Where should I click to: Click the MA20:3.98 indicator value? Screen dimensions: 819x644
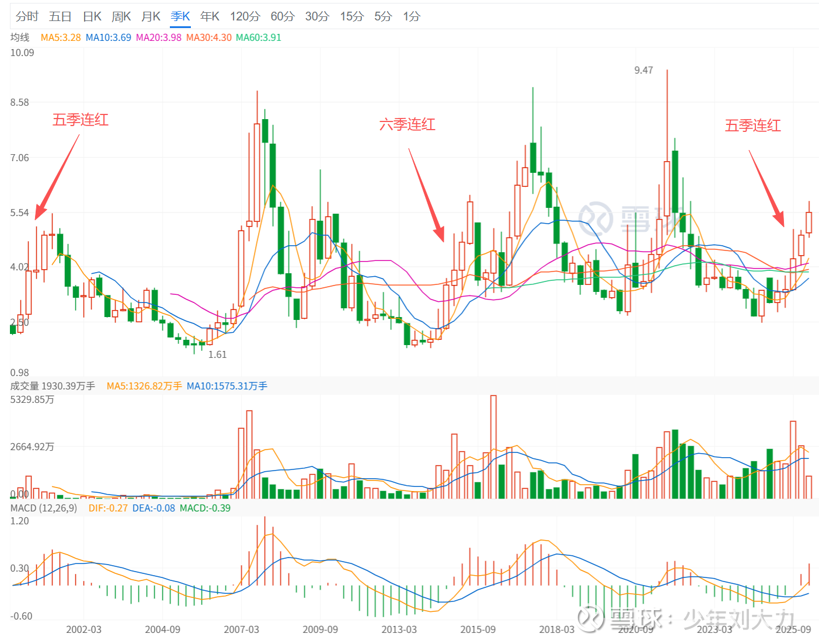159,37
